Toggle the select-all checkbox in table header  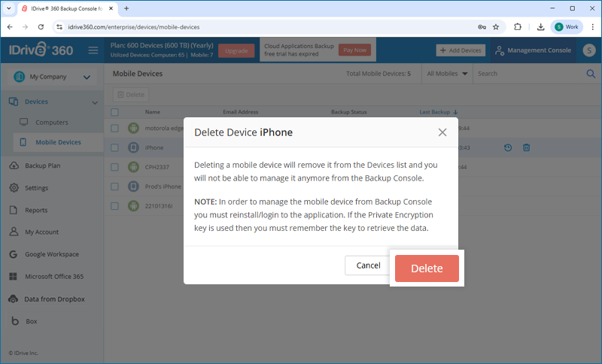tap(114, 112)
